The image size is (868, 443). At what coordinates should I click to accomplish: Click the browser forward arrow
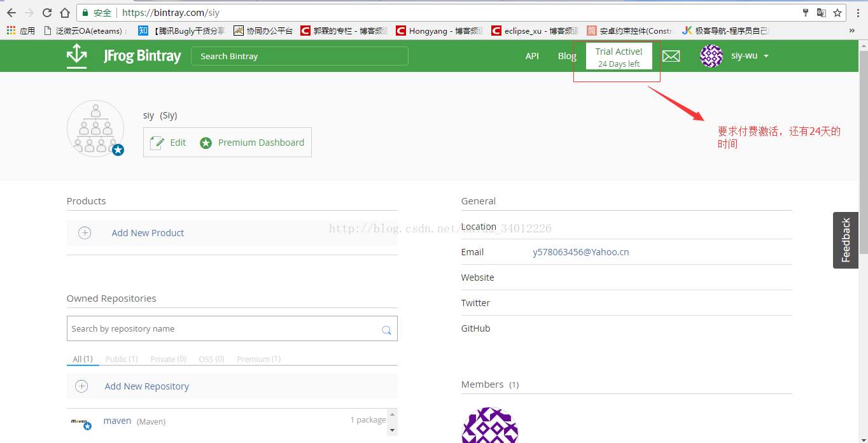(x=29, y=13)
